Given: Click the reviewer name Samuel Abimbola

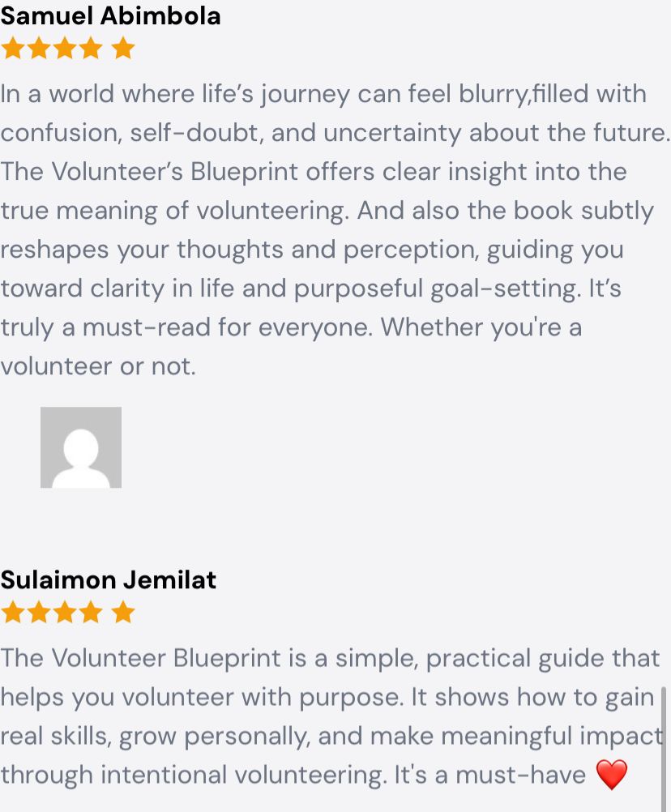Looking at the screenshot, I should click(110, 15).
